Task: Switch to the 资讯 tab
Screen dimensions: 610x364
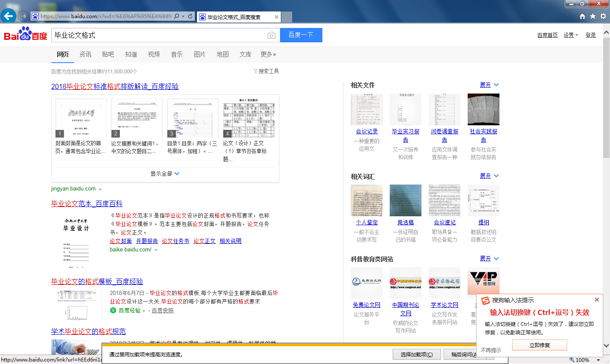Action: pos(85,54)
